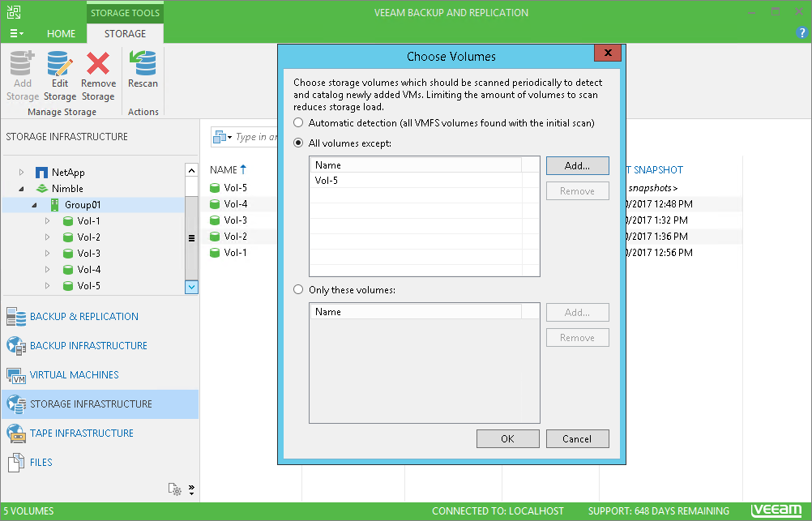Click the application logo icon in title bar

14,12
